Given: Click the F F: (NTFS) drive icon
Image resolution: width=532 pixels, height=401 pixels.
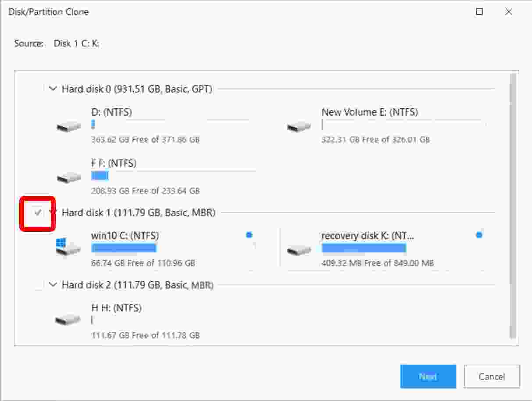Looking at the screenshot, I should click(69, 178).
